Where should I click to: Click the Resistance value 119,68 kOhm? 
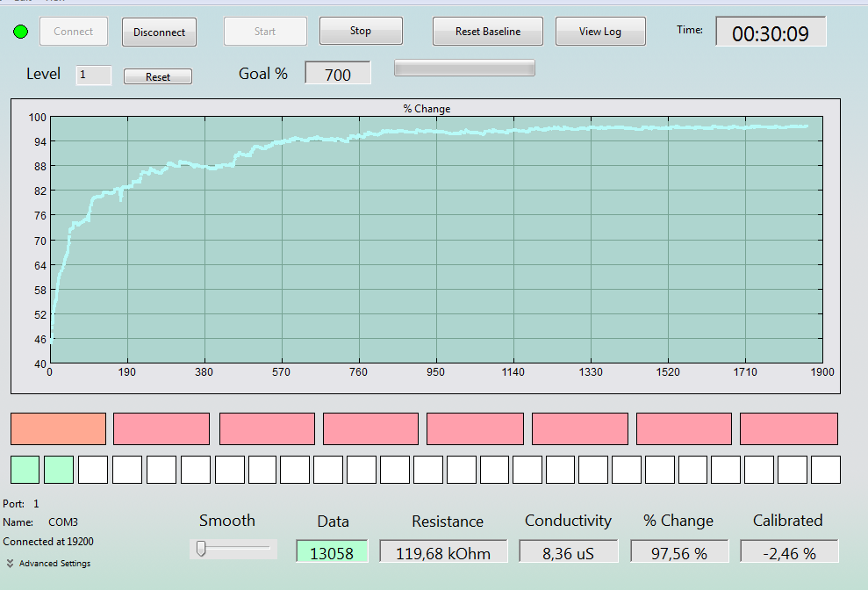tap(443, 553)
